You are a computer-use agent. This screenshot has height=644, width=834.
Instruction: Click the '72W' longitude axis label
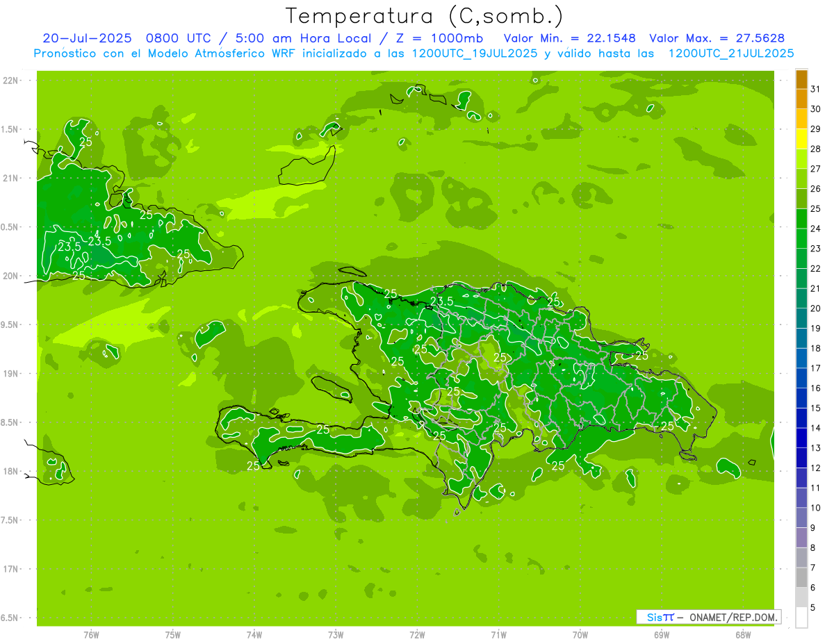coord(417,635)
